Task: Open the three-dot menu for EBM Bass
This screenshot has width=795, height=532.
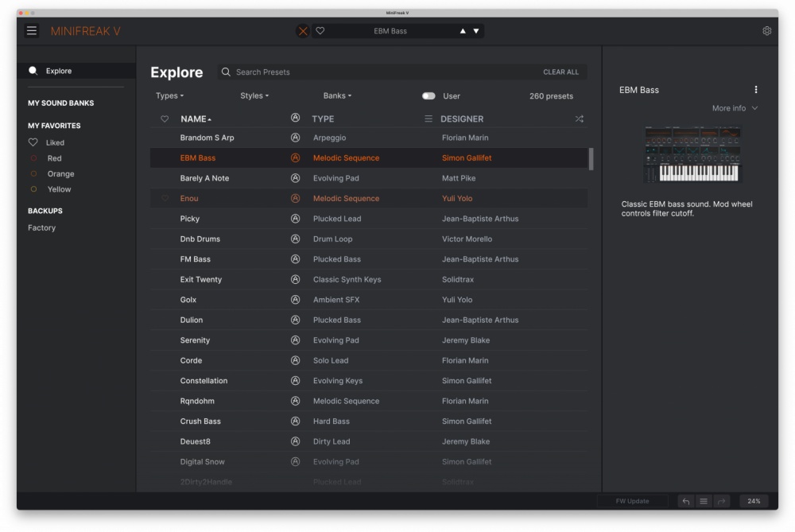Action: [755, 90]
